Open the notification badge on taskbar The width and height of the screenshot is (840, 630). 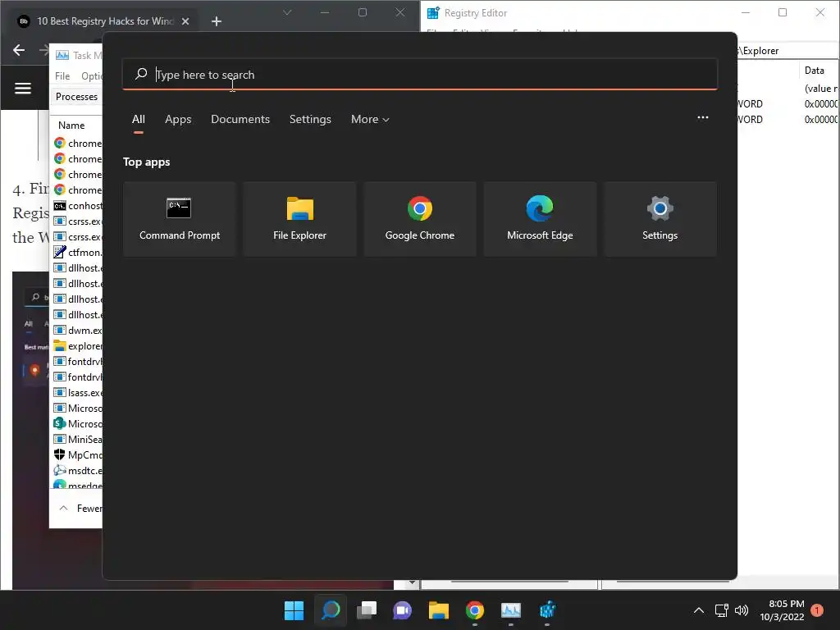817,610
